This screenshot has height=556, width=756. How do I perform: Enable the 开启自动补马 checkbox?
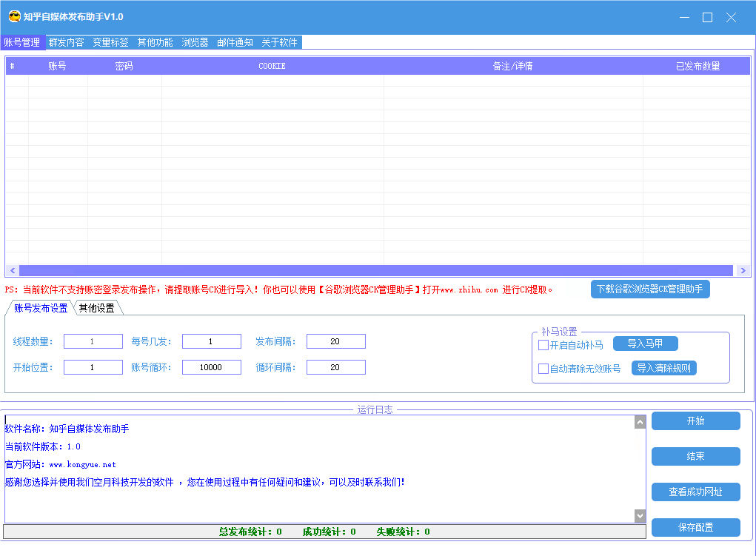543,345
